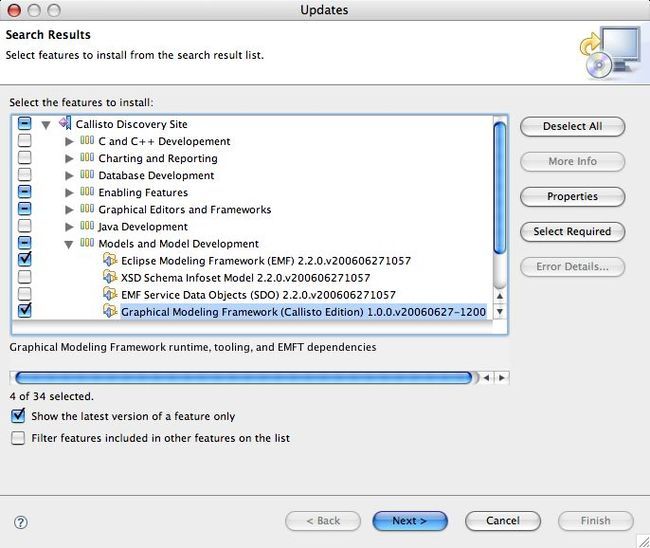Uncheck the Graphical Modeling Framework checkbox

tap(24, 310)
